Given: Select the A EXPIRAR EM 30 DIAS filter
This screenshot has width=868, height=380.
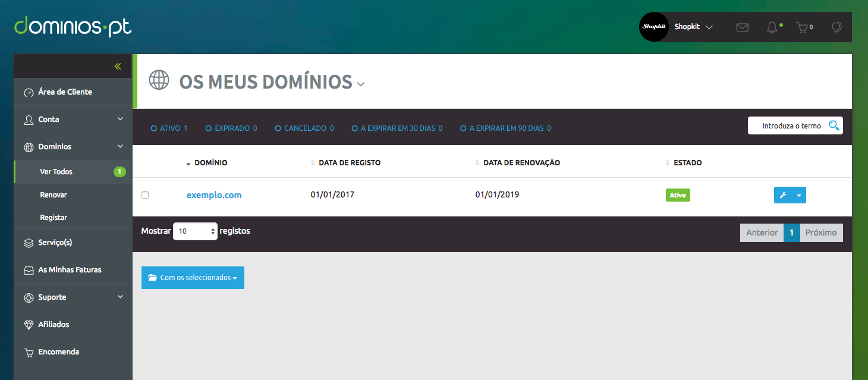Looking at the screenshot, I should coord(355,128).
